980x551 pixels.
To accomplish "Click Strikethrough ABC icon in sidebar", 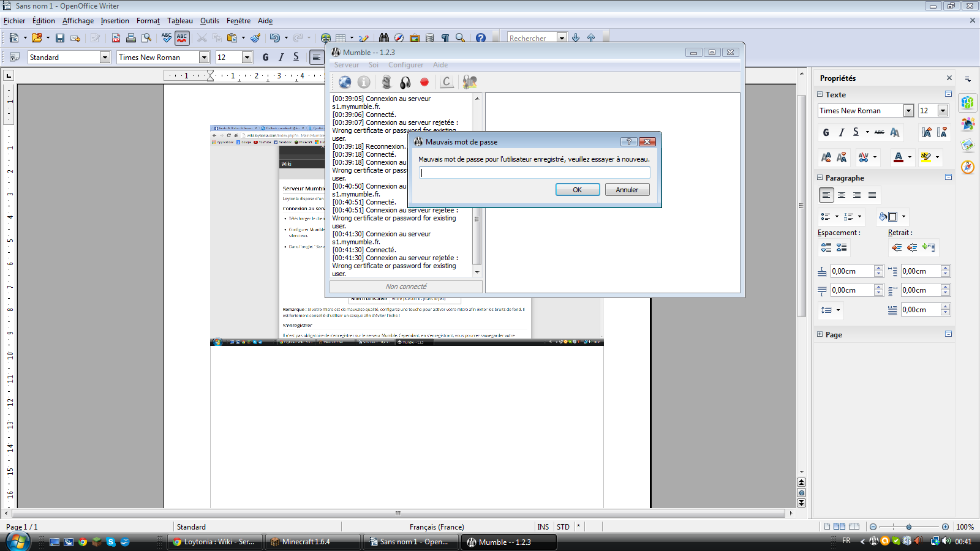I will 879,132.
